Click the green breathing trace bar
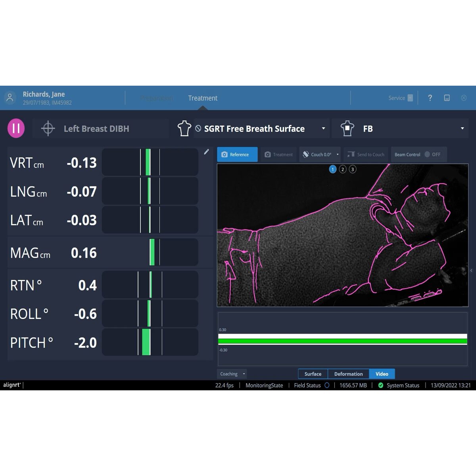The height and width of the screenshot is (476, 476). 343,341
